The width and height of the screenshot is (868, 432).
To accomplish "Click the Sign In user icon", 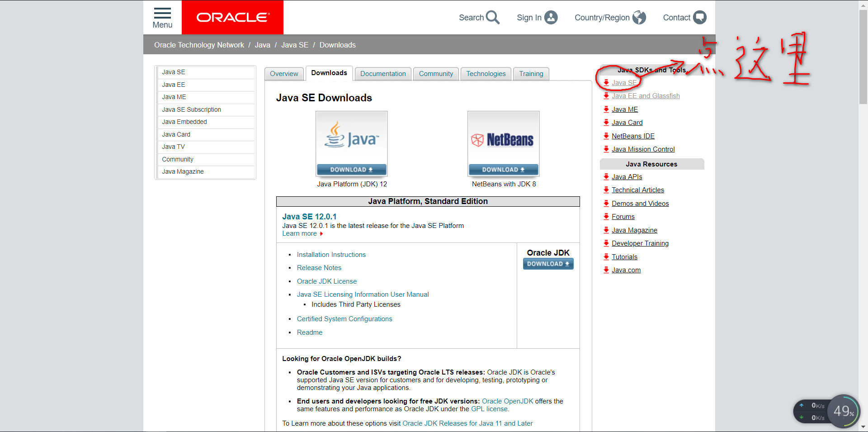I will (551, 18).
